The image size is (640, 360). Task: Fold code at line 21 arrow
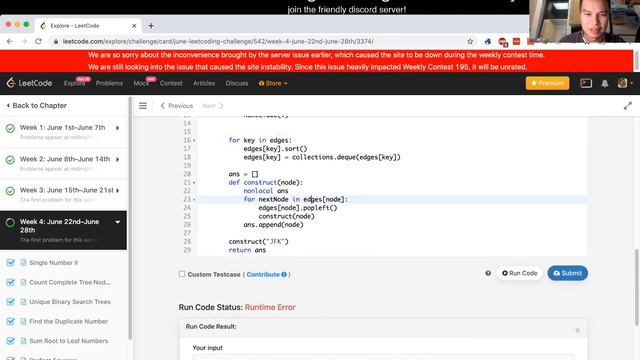pos(194,182)
